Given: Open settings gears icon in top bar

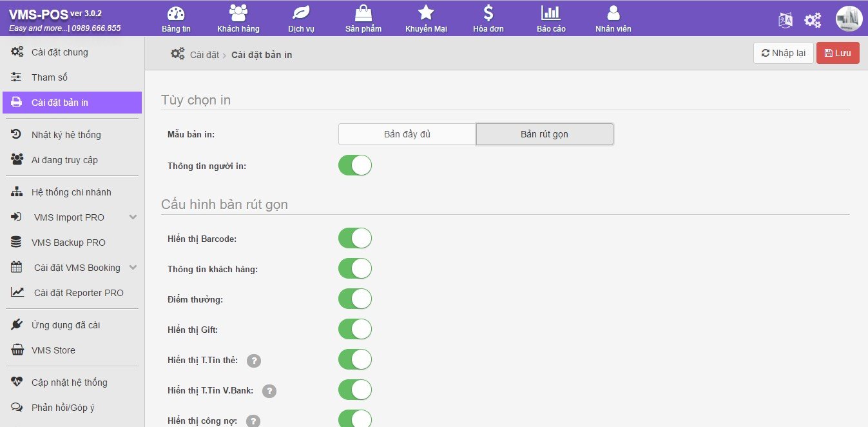Looking at the screenshot, I should 813,20.
